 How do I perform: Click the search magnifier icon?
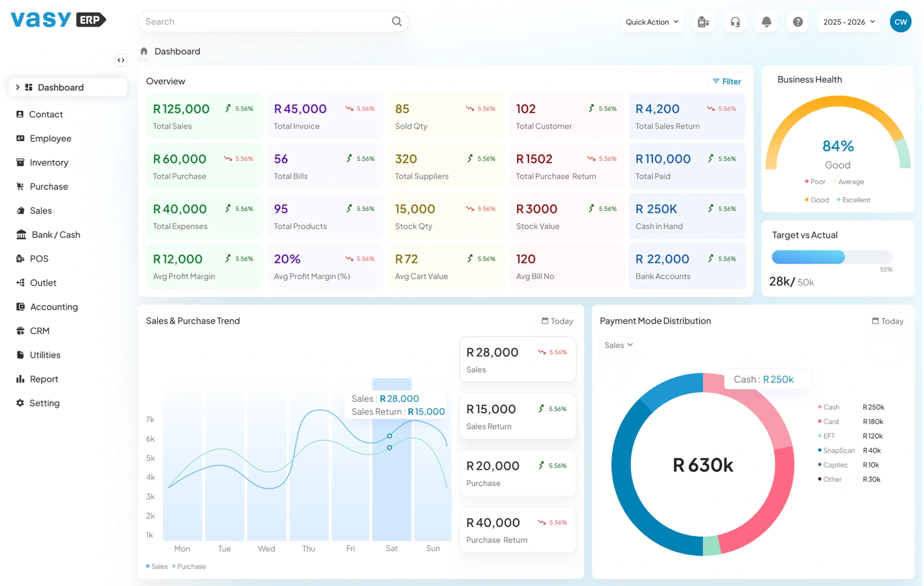[x=397, y=21]
